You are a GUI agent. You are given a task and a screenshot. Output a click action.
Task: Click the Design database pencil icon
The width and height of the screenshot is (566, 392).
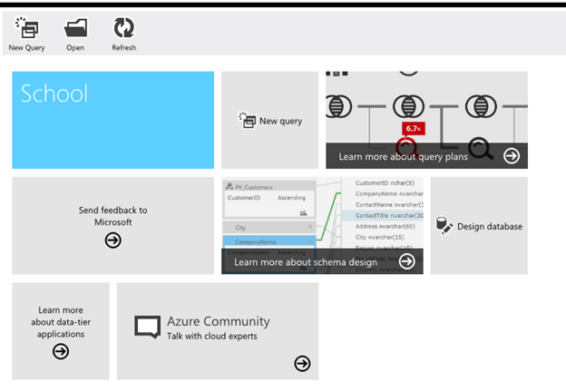pos(444,226)
